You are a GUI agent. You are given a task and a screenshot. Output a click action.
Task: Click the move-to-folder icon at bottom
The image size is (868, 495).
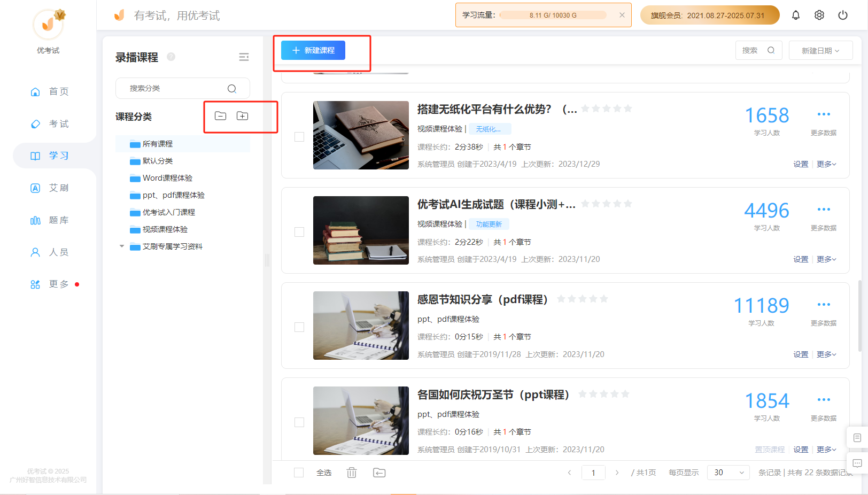point(379,473)
